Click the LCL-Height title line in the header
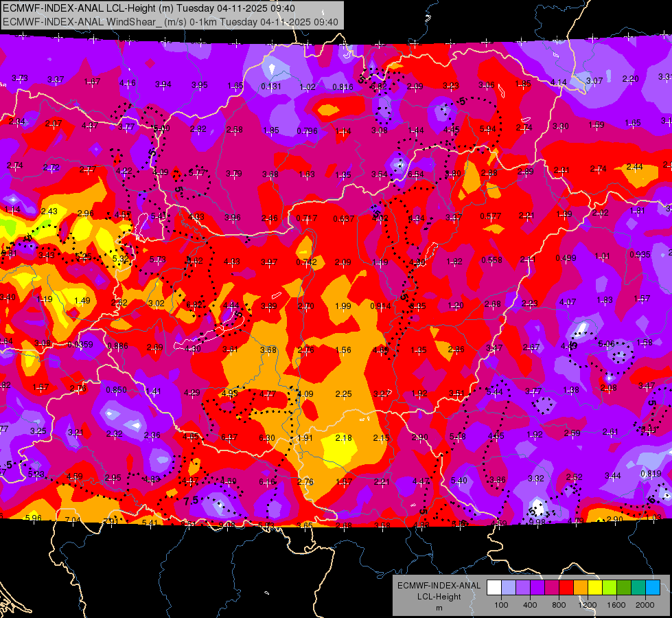This screenshot has width=672, height=618. click(x=149, y=8)
